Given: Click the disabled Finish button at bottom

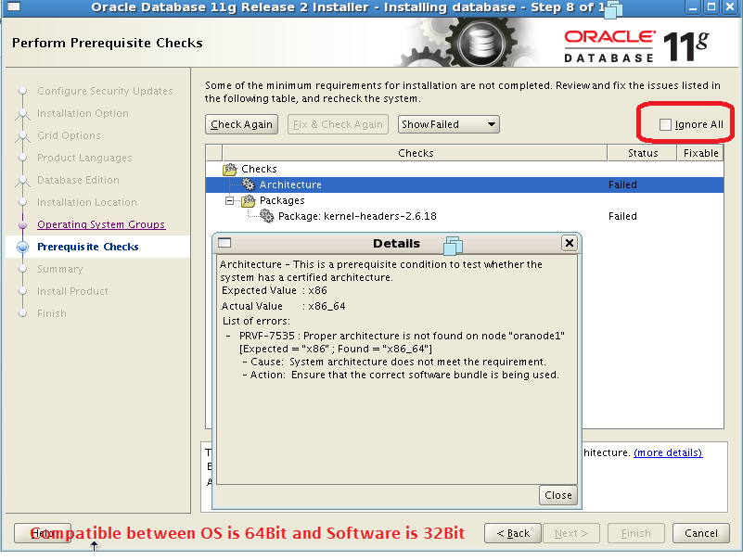Looking at the screenshot, I should [x=636, y=533].
